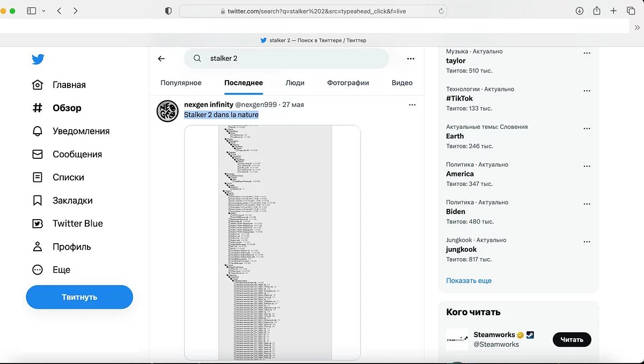
Task: Open a new tab with the plus icon
Action: 613,11
